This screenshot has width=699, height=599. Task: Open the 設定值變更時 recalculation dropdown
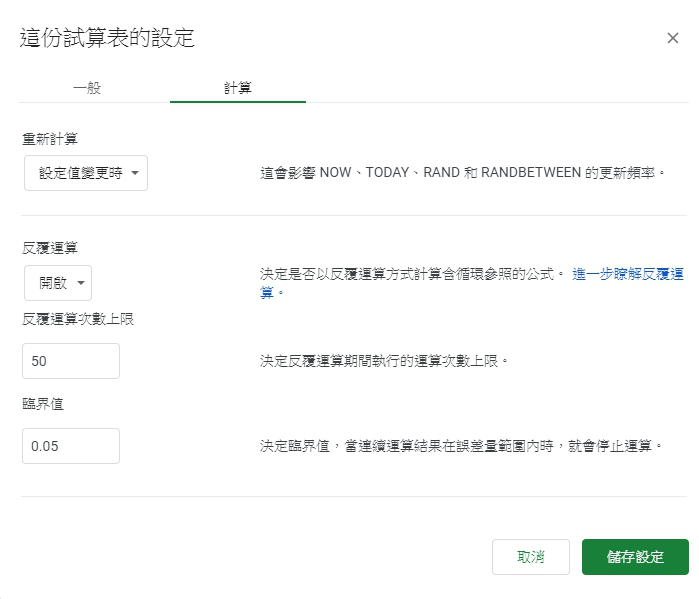86,173
